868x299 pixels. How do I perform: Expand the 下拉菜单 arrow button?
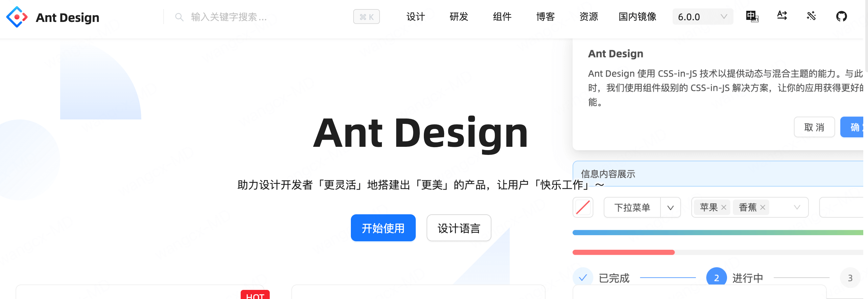(x=671, y=208)
